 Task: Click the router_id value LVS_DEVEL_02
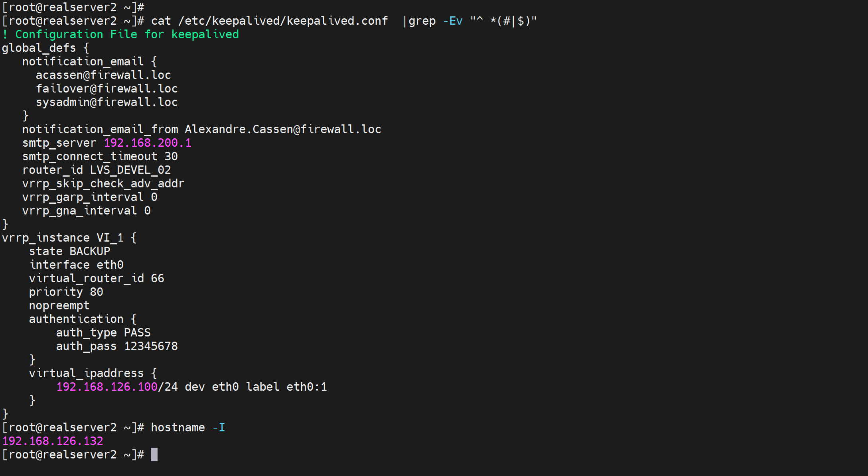(130, 170)
